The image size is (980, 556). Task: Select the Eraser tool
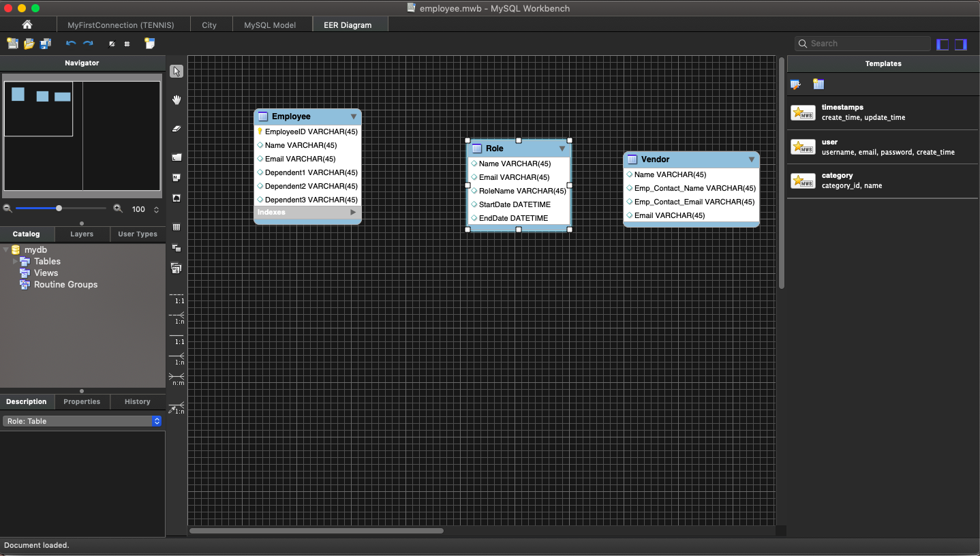[x=177, y=128]
